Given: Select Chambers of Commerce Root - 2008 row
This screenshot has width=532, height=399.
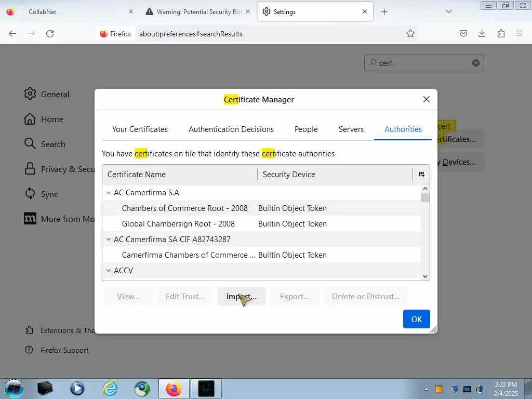Looking at the screenshot, I should [262, 208].
